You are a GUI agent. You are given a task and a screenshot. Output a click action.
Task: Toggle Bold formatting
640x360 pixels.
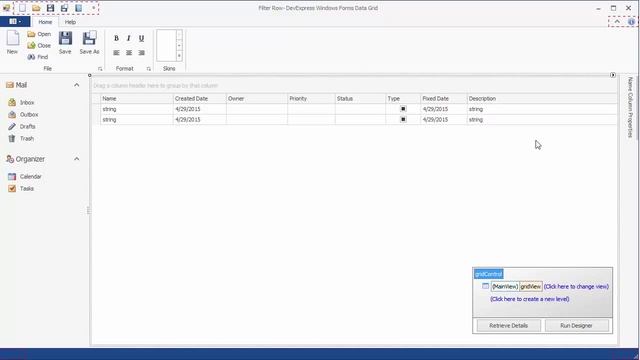tap(116, 38)
